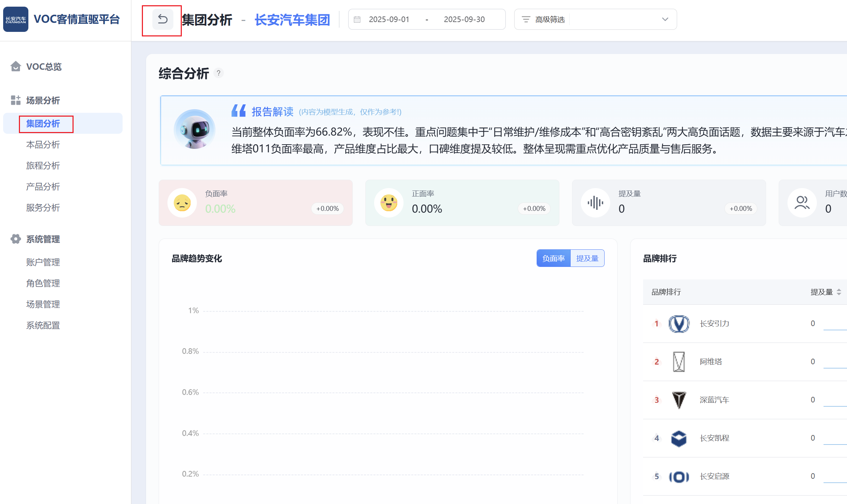Click the sad face negative rate icon
The width and height of the screenshot is (847, 504).
(x=182, y=203)
